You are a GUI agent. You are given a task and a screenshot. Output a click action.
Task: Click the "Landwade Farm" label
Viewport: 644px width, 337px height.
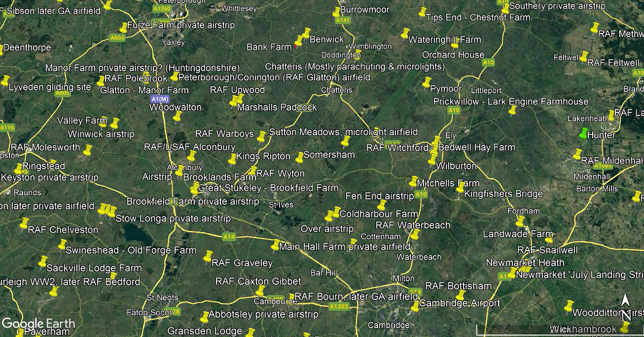(518, 234)
